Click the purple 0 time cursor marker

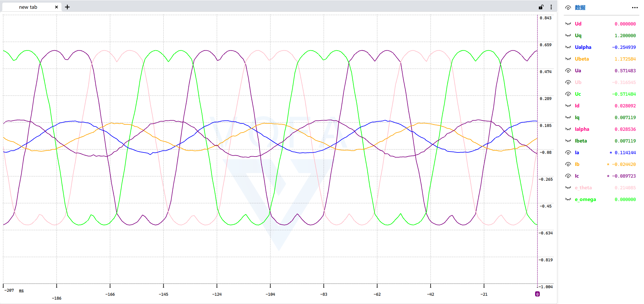tap(537, 294)
